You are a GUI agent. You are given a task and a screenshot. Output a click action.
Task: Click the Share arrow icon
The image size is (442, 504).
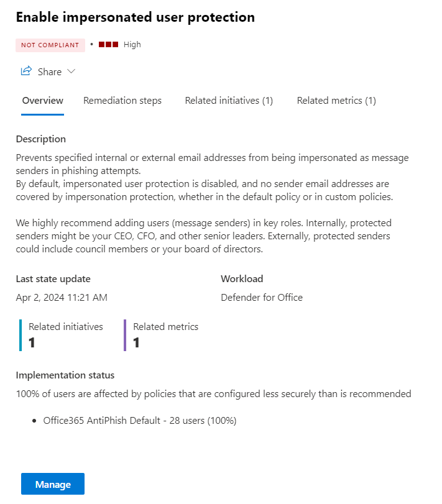(x=26, y=71)
